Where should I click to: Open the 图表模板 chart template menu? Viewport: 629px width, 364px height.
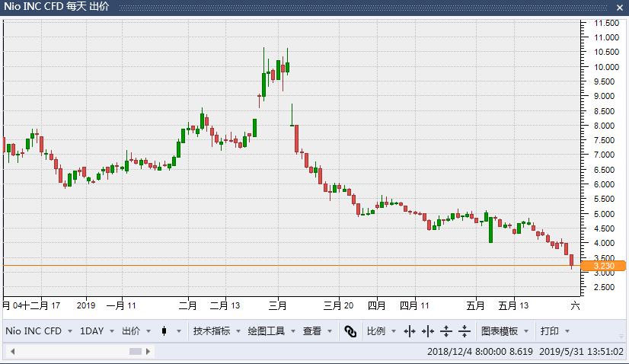point(505,331)
